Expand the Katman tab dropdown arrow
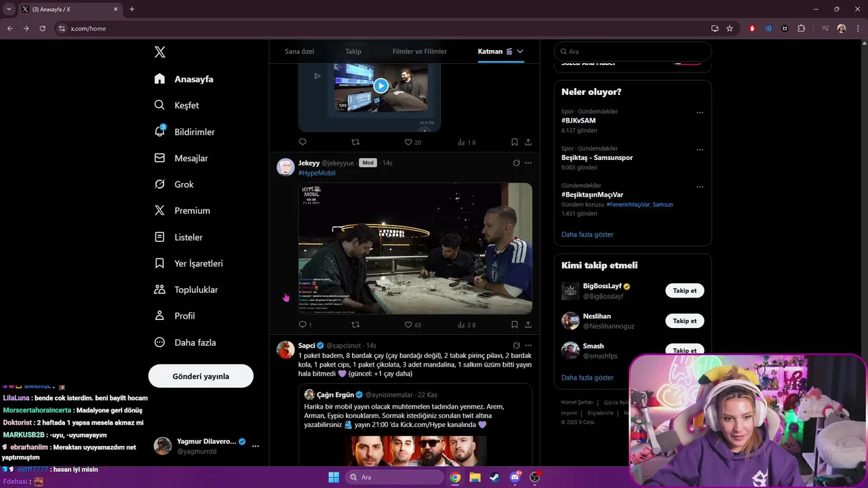This screenshot has height=488, width=868. click(520, 52)
